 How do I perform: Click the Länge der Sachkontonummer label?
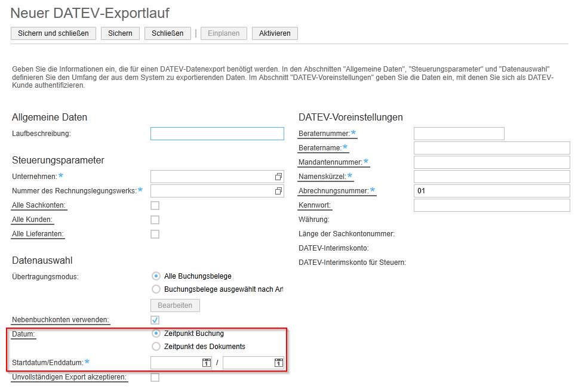tap(346, 234)
